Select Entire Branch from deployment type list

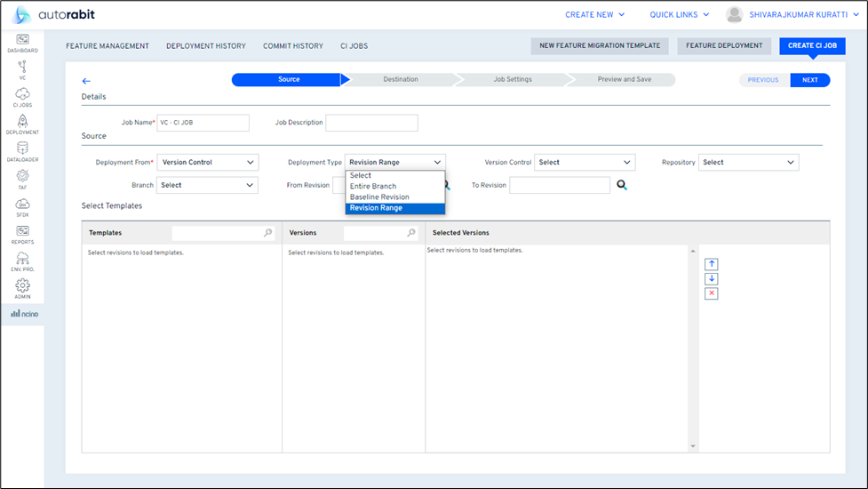click(373, 187)
